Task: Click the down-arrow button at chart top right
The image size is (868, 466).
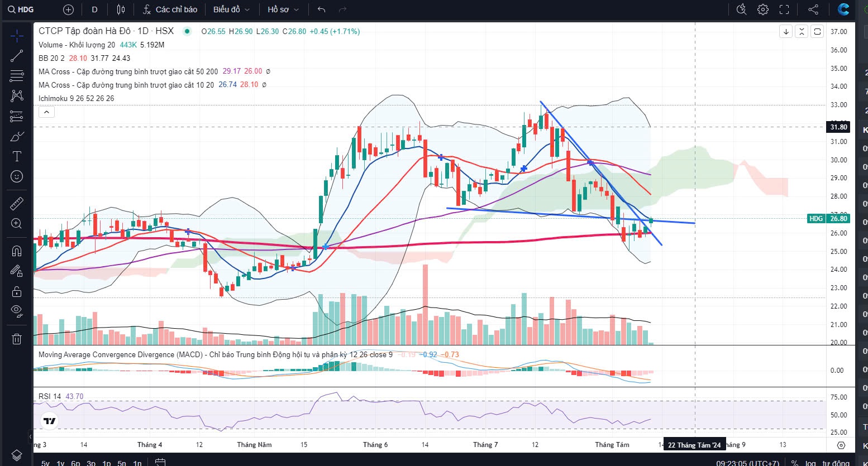Action: point(786,31)
